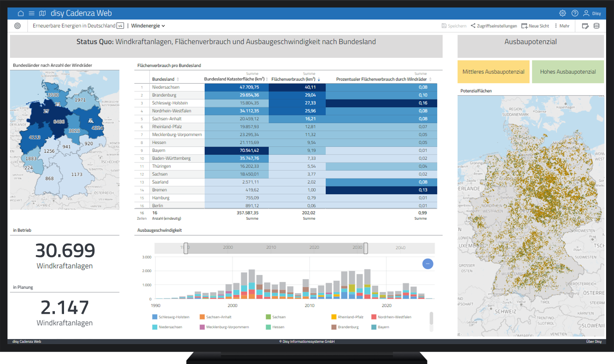
Task: Click the Hohes Ausbaupotenzial button
Action: [568, 71]
